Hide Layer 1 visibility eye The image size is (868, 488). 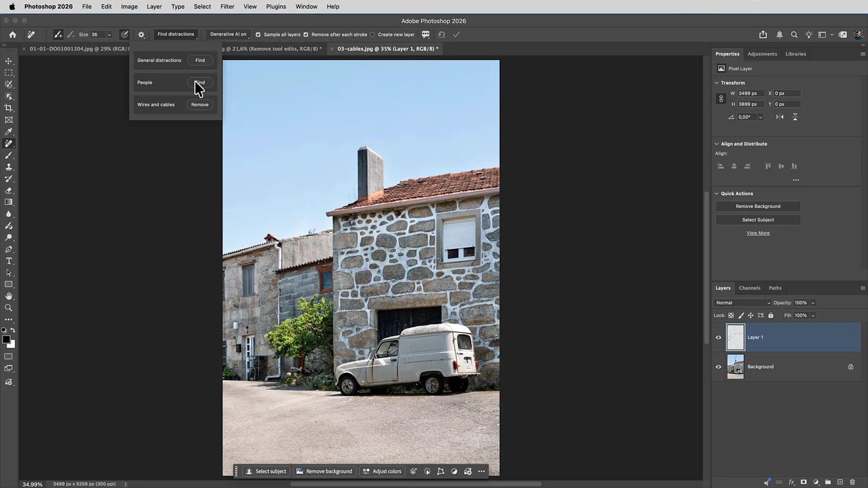[x=718, y=337]
